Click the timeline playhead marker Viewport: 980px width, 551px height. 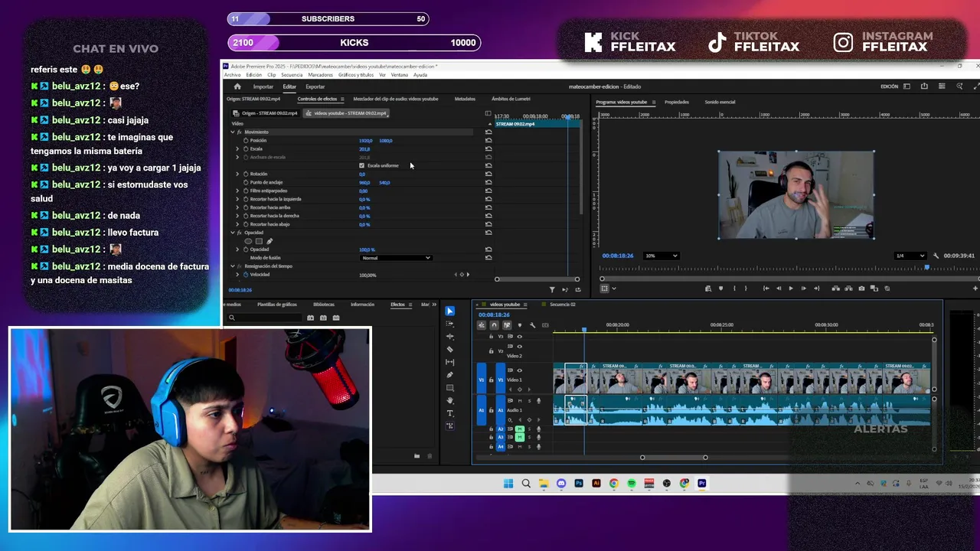pyautogui.click(x=583, y=330)
